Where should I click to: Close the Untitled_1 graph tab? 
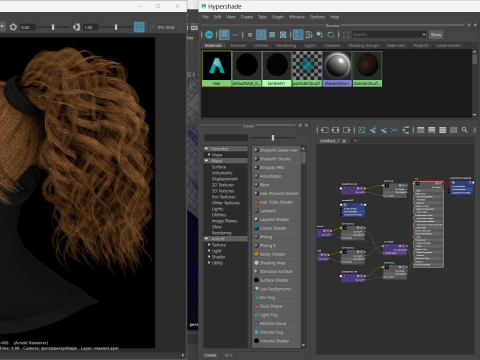pyautogui.click(x=344, y=141)
